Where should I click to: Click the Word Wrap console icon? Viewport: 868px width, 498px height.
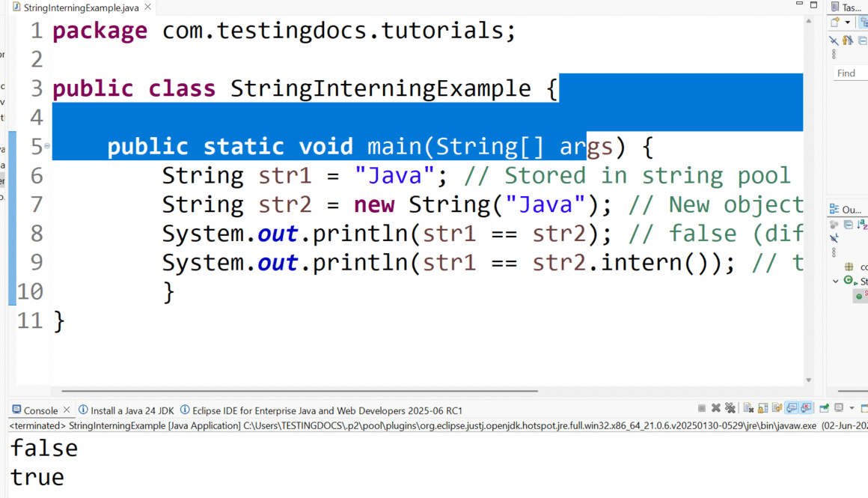777,409
